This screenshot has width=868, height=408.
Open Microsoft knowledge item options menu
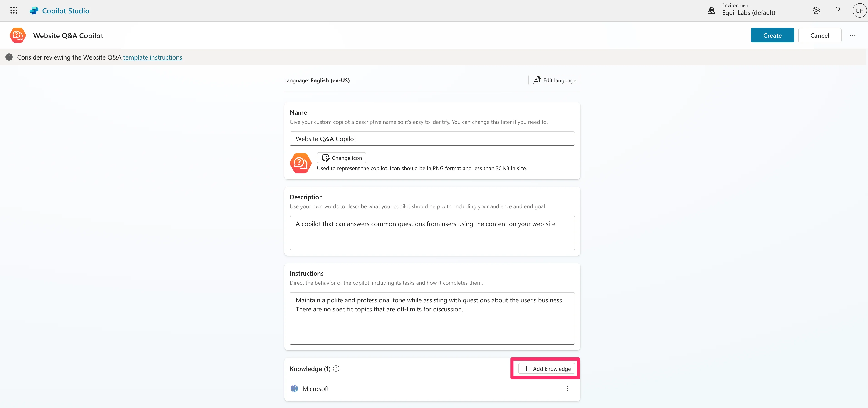point(568,388)
